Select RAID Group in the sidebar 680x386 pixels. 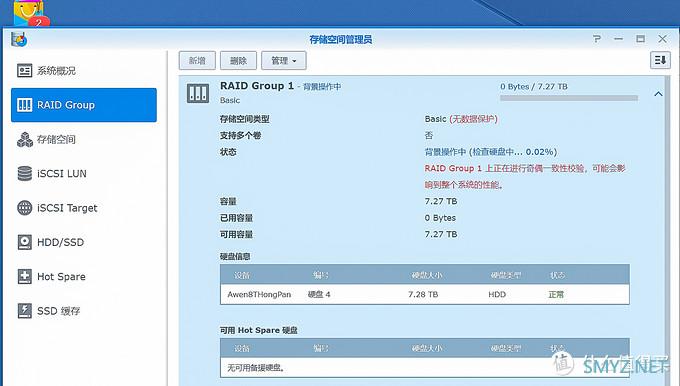[84, 105]
